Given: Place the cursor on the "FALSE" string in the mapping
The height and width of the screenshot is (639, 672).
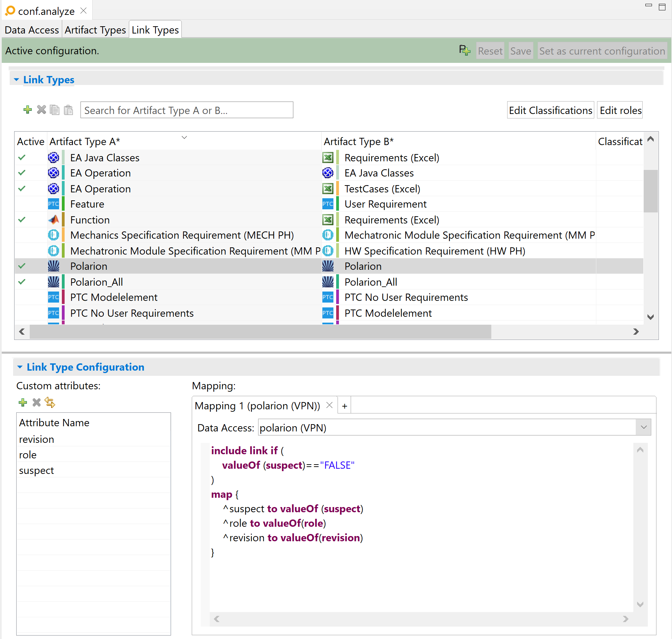Looking at the screenshot, I should click(x=337, y=465).
